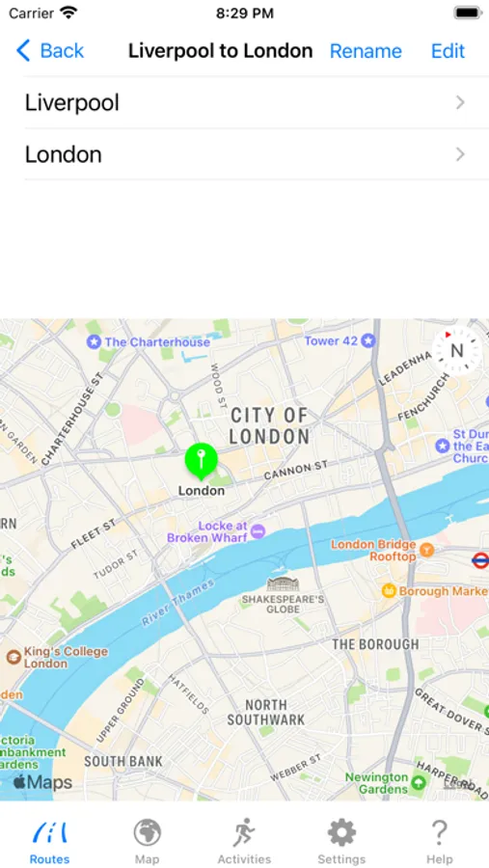Open the Apple Maps attribution logo
This screenshot has width=489, height=868.
point(43,782)
